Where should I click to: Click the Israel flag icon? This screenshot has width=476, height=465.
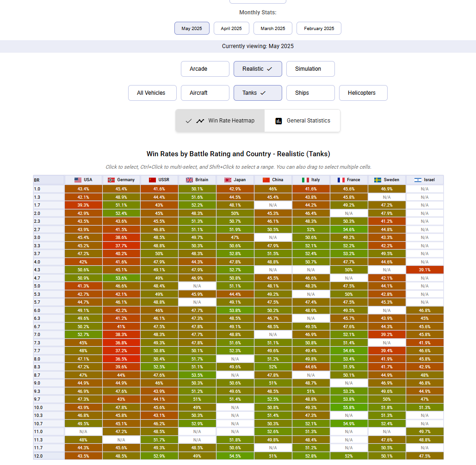418,180
